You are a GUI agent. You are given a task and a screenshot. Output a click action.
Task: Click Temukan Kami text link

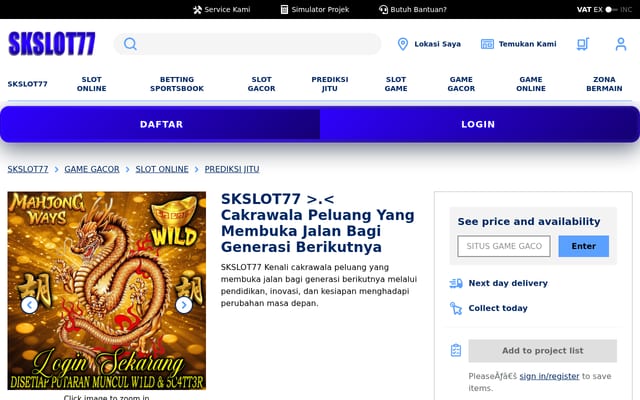click(x=527, y=44)
